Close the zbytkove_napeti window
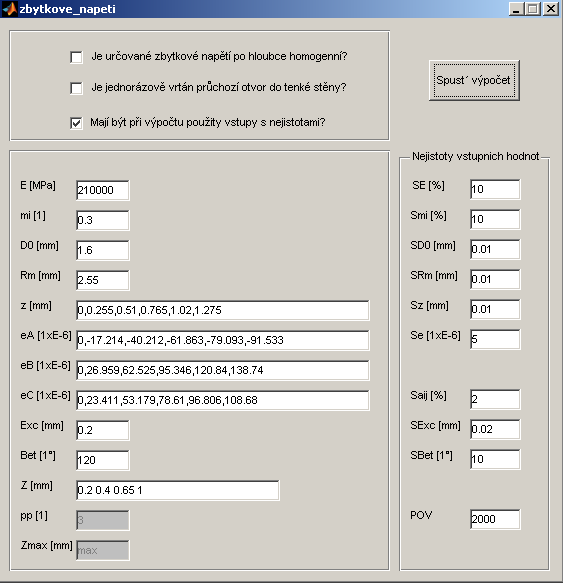 [x=551, y=9]
